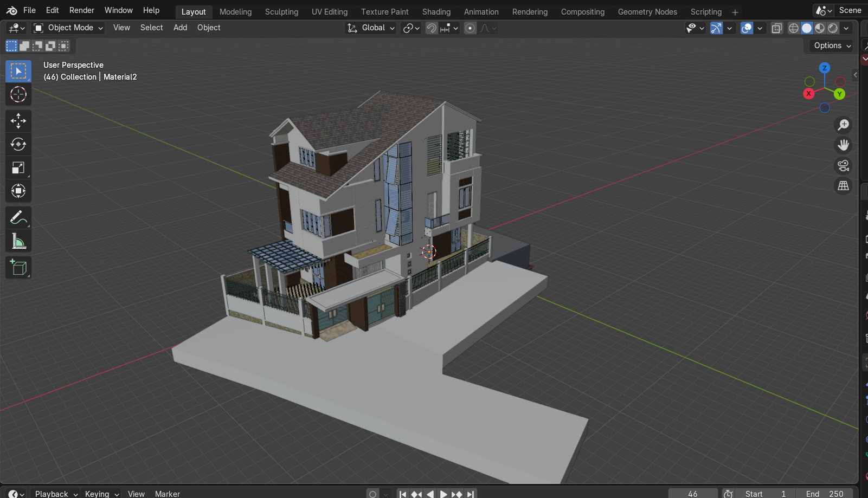The height and width of the screenshot is (498, 868).
Task: Open the Marker menu in timeline
Action: point(168,494)
